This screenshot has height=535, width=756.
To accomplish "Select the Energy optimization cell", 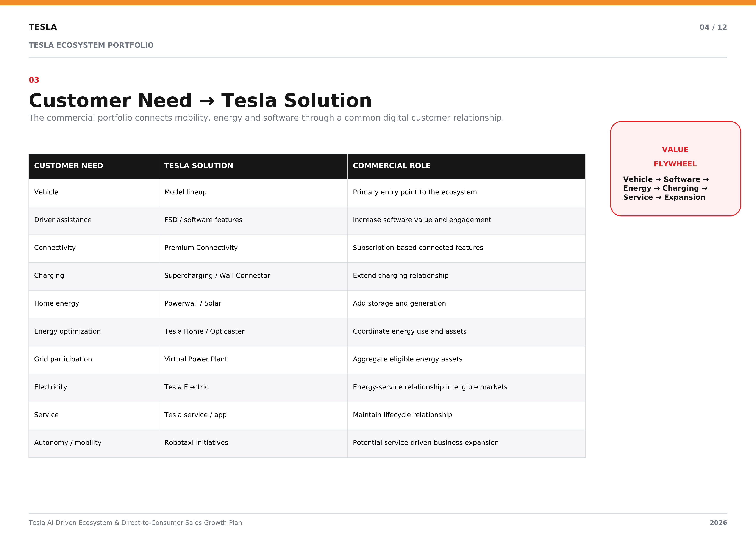I will tap(94, 332).
